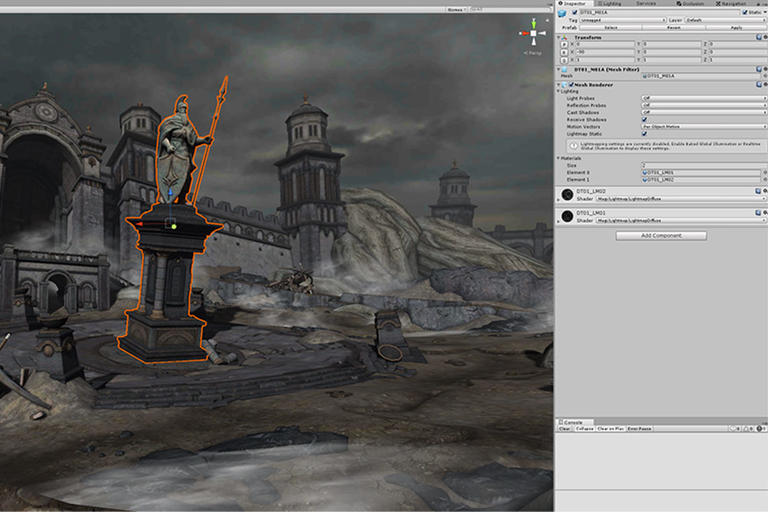768x512 pixels.
Task: Open object picker for Element 0 material
Action: (x=765, y=172)
